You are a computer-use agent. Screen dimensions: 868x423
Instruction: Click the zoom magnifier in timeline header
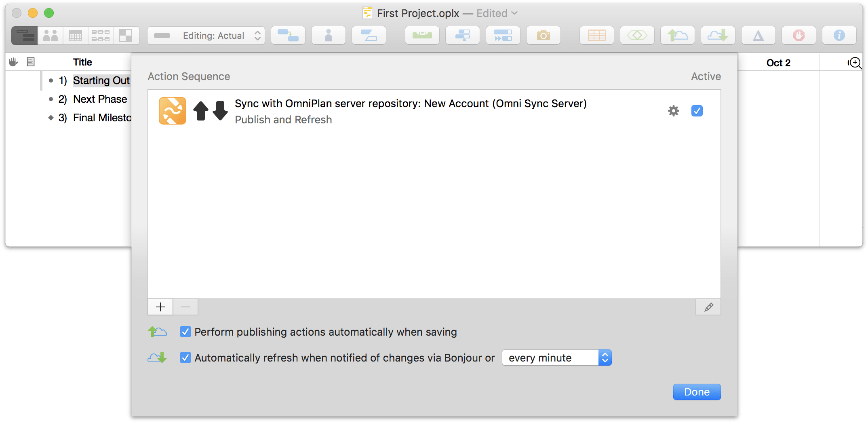[x=855, y=63]
